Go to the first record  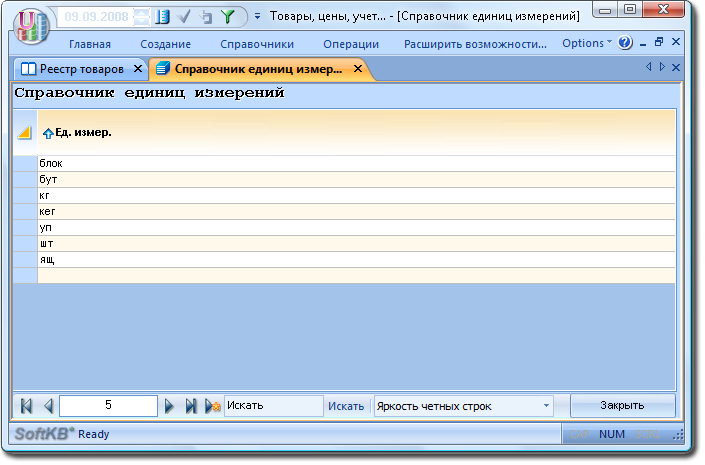pyautogui.click(x=27, y=406)
